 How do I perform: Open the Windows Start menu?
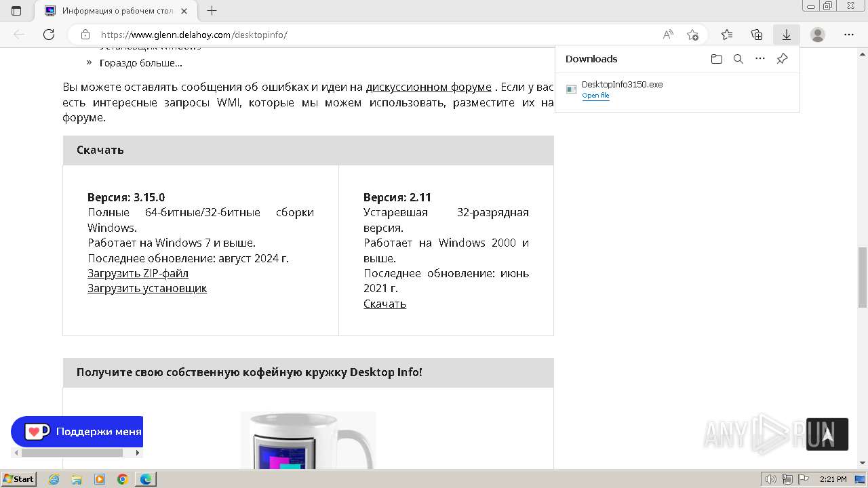(x=19, y=479)
